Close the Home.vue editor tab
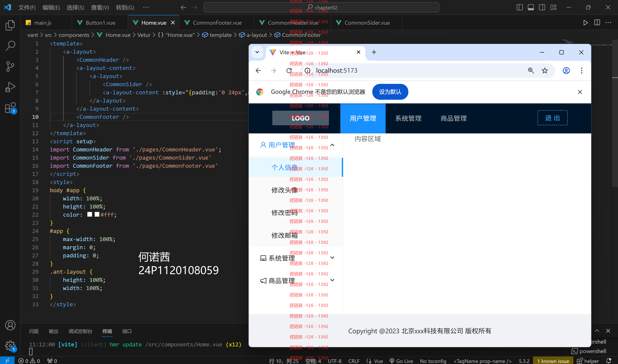 click(x=173, y=23)
